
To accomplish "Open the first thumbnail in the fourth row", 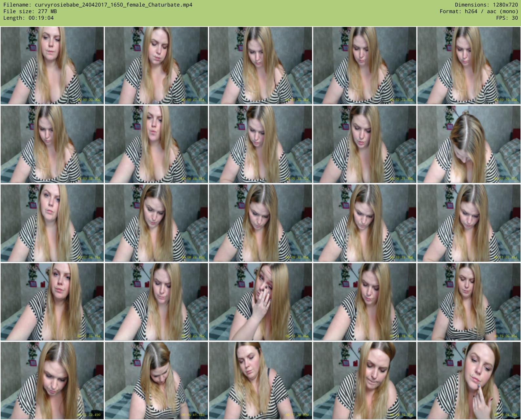I will point(52,302).
